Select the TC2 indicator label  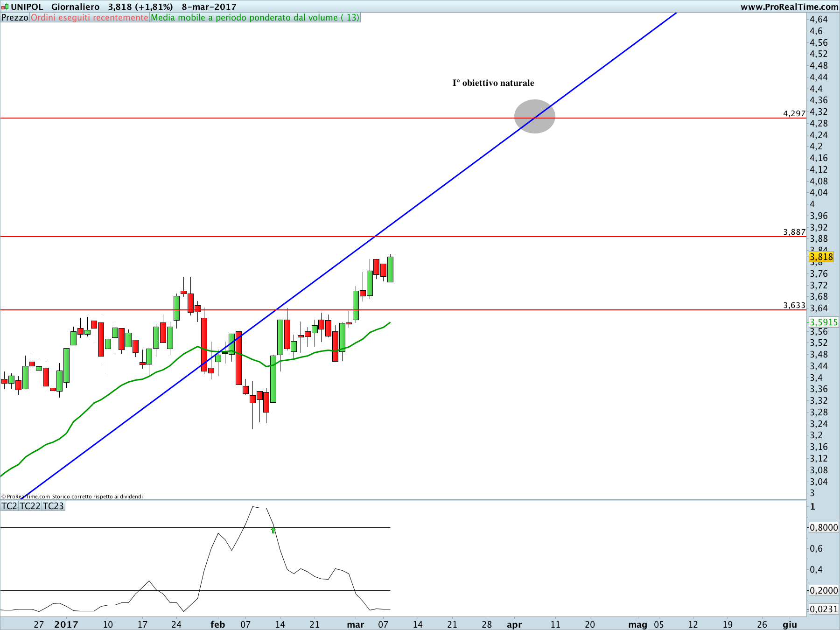tap(9, 506)
